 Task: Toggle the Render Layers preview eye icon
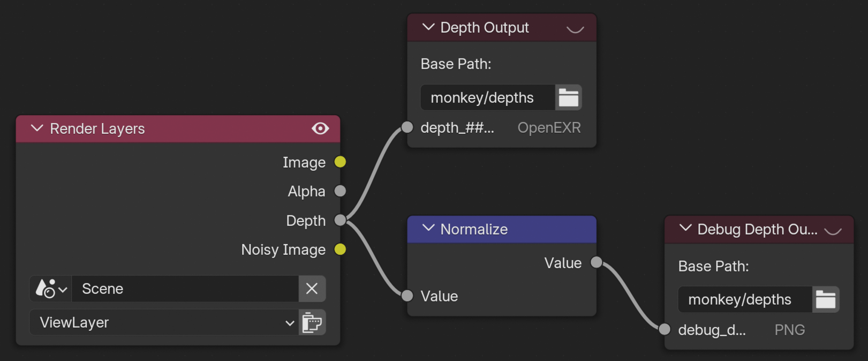coord(320,129)
